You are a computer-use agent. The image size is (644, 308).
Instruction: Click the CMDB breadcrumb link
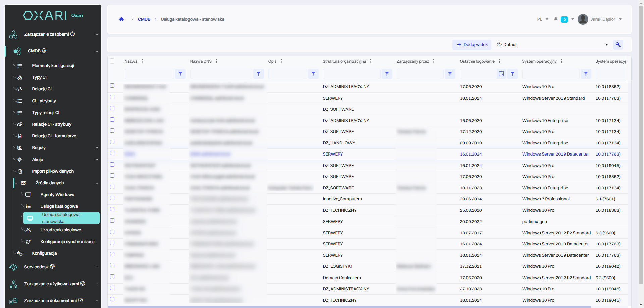(144, 19)
